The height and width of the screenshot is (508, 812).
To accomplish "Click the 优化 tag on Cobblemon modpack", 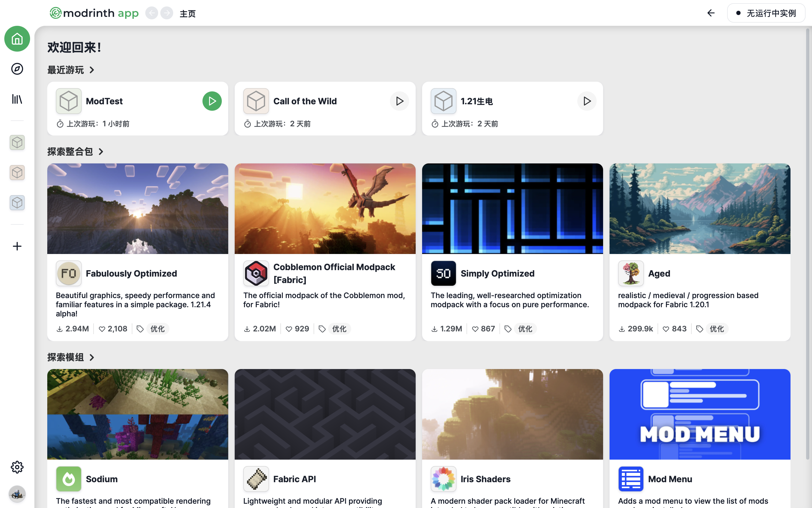I will point(339,329).
